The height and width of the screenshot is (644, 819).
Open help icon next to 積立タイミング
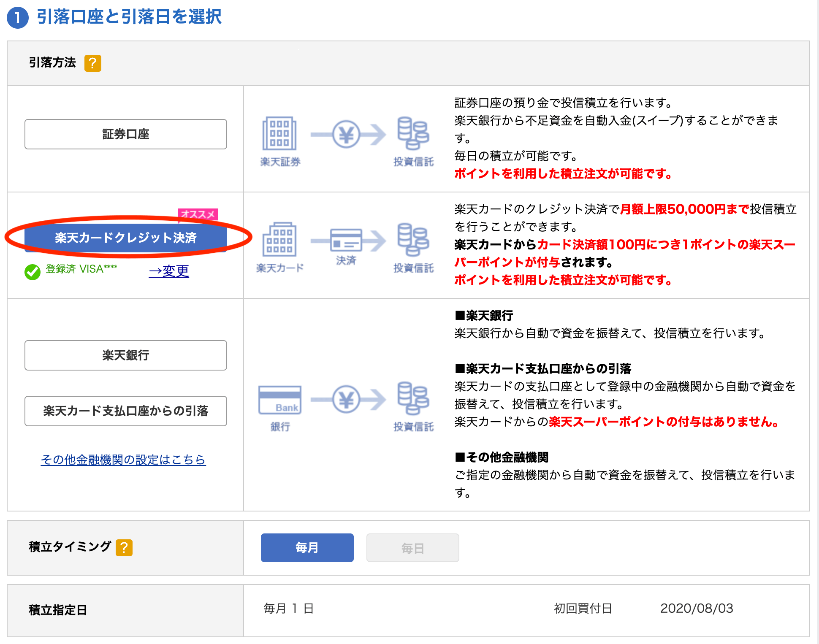coord(124,548)
